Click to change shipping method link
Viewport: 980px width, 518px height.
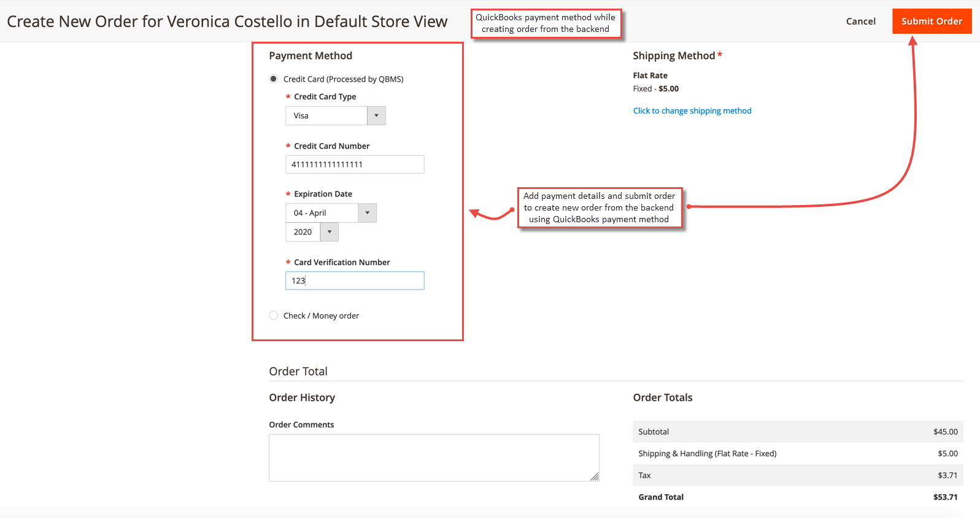coord(692,110)
